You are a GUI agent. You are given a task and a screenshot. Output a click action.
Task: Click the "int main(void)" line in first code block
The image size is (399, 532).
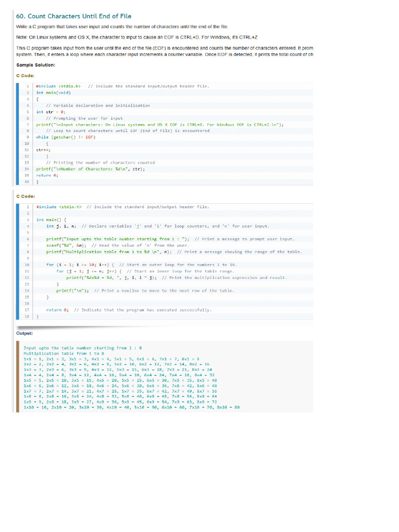coord(54,92)
